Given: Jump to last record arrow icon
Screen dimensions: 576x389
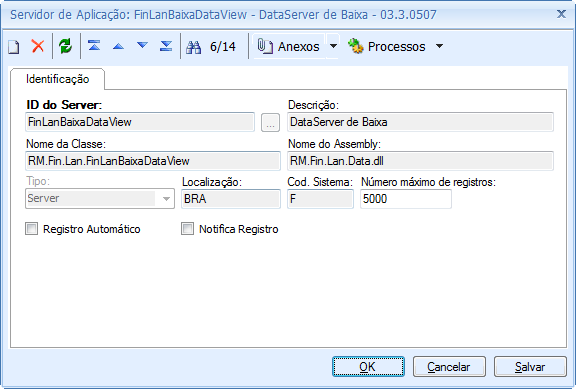Looking at the screenshot, I should click(x=166, y=46).
